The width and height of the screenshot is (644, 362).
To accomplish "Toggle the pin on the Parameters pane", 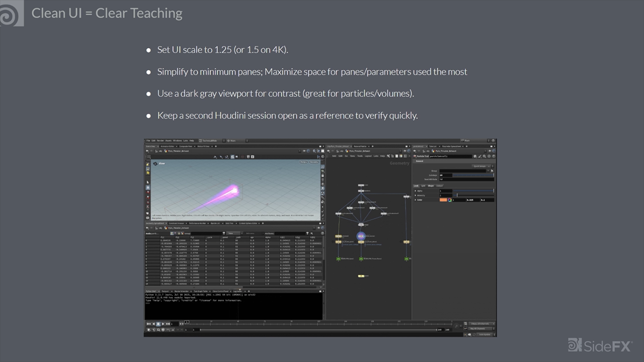I will [x=490, y=151].
